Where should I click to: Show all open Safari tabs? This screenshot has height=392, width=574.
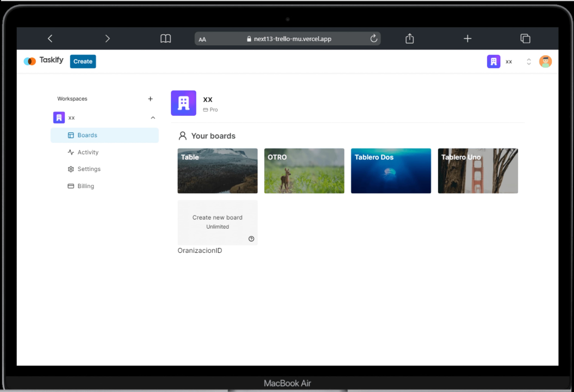pyautogui.click(x=526, y=39)
